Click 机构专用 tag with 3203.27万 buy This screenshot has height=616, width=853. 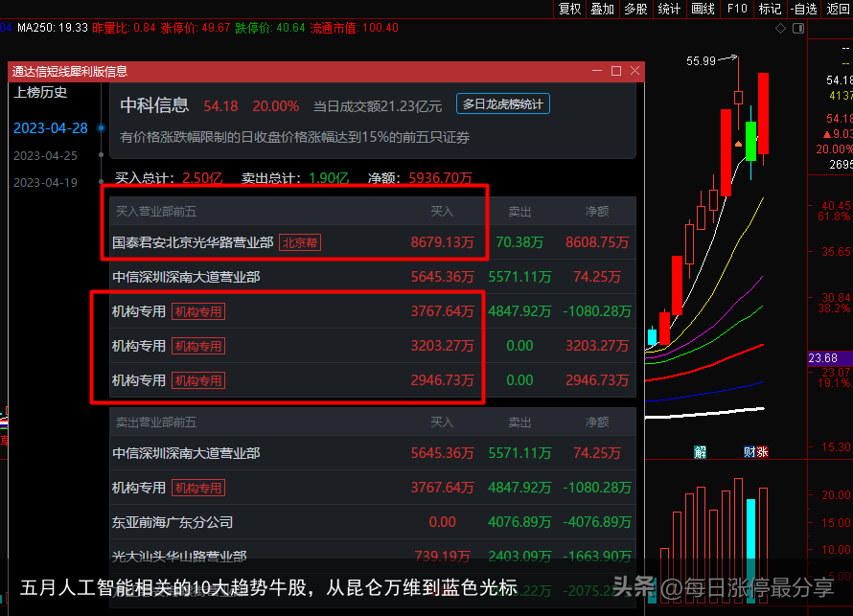click(x=198, y=346)
